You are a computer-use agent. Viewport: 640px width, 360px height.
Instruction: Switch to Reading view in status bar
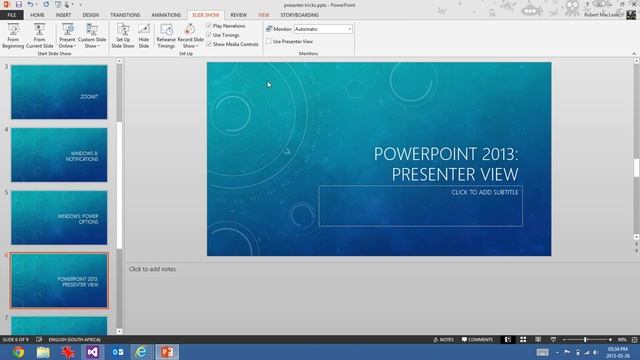click(538, 340)
